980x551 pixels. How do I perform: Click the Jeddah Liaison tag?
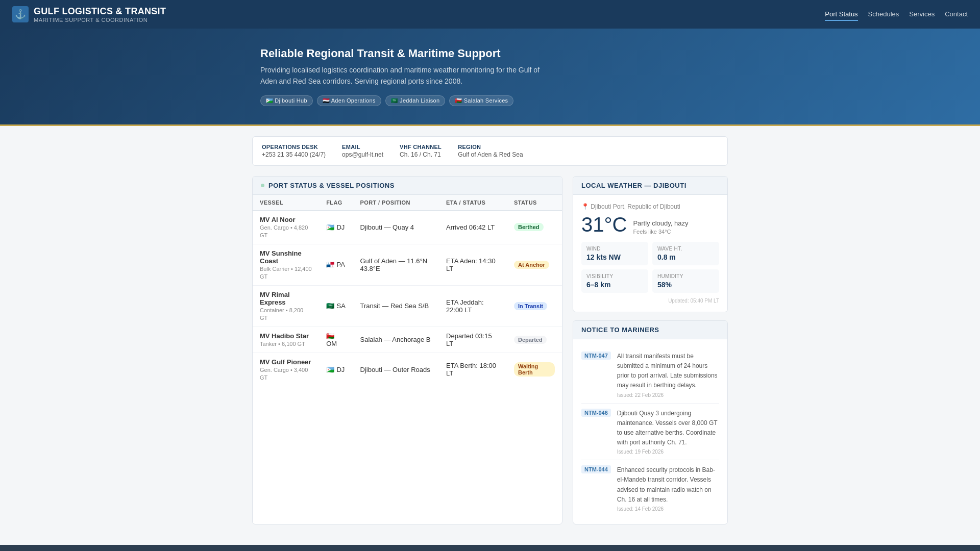click(x=415, y=101)
